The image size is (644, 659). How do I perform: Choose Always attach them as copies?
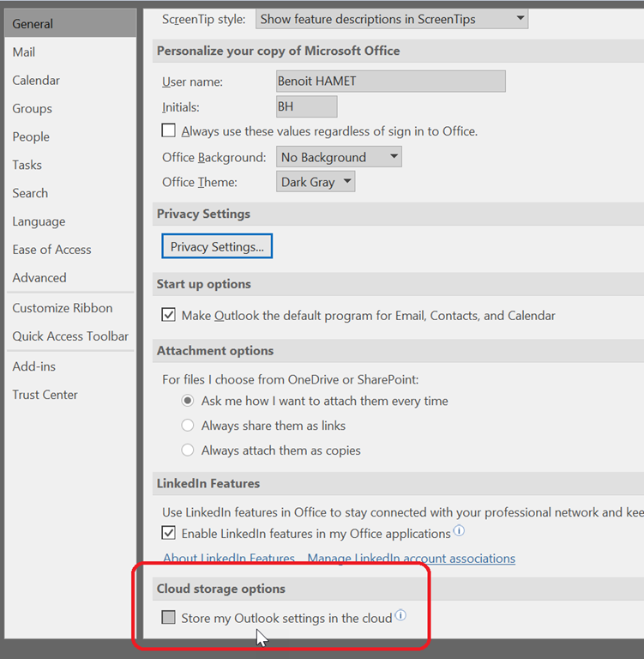pos(188,450)
